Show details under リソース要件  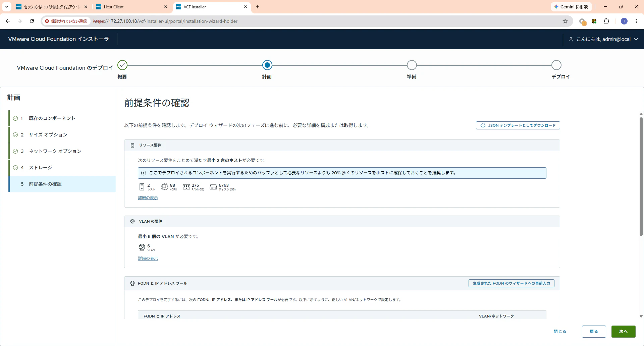[148, 198]
